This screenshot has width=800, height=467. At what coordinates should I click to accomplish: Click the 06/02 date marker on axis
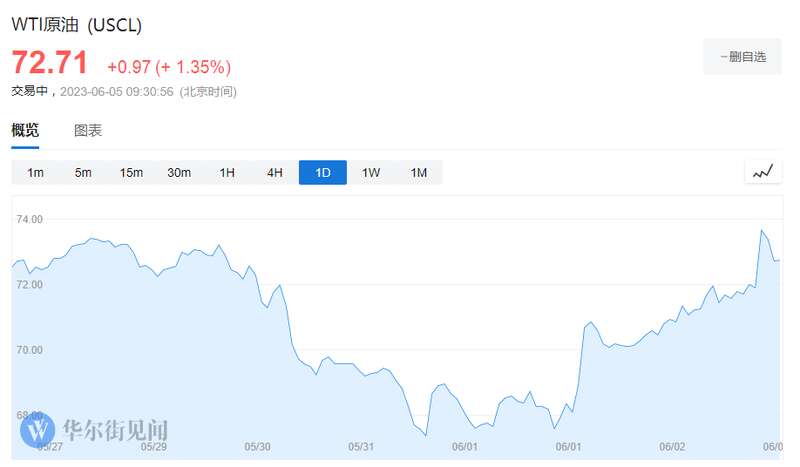pos(672,447)
